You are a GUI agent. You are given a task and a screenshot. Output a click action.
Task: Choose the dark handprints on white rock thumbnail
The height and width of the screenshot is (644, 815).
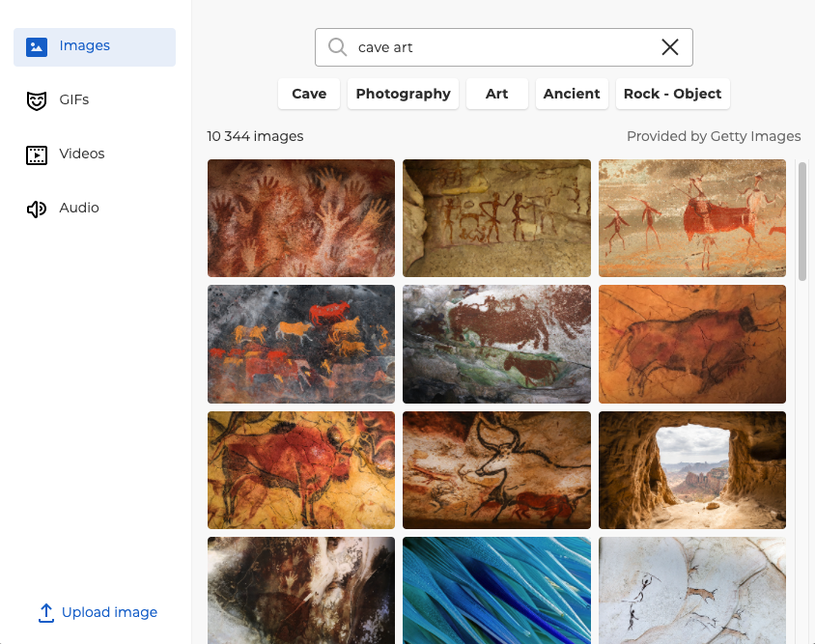click(x=301, y=591)
